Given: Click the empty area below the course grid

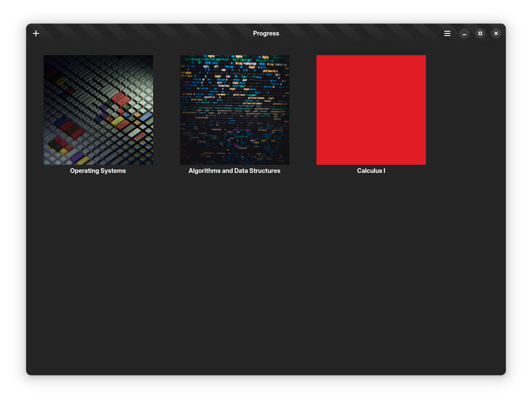Looking at the screenshot, I should [266, 274].
